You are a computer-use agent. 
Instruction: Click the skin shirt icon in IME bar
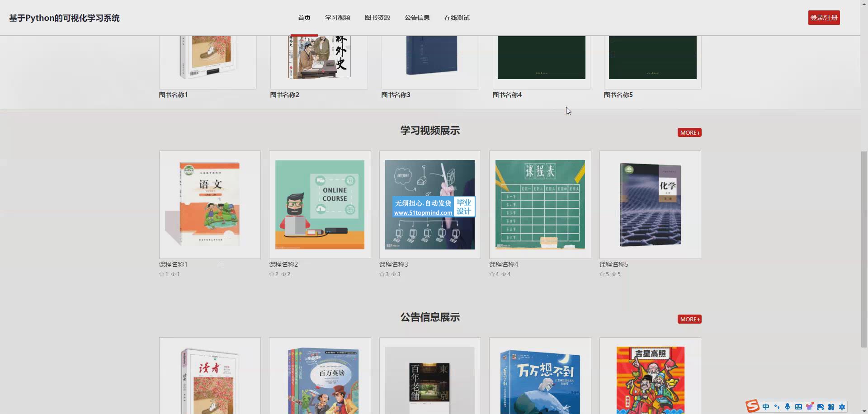tap(809, 407)
